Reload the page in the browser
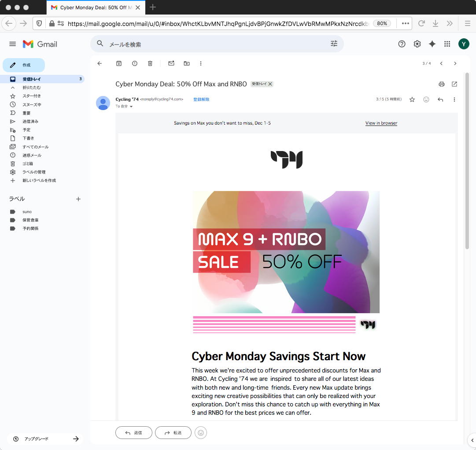476x450 pixels. point(421,23)
